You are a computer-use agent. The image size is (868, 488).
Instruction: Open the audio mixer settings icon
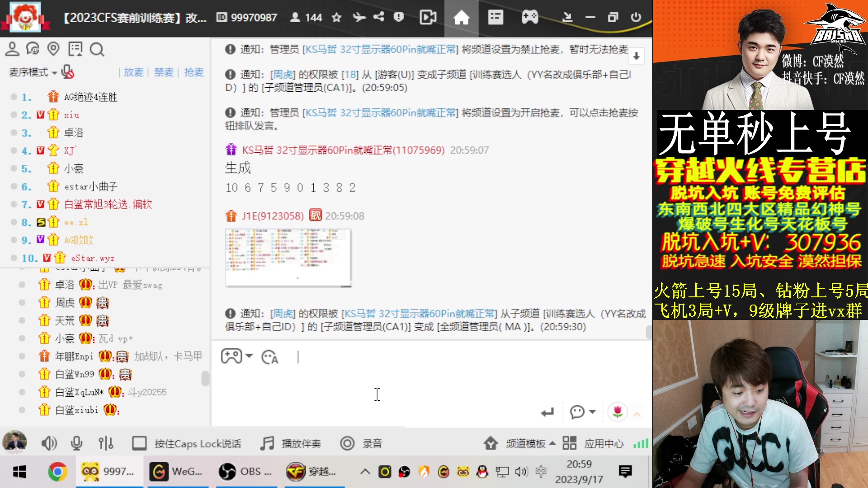(106, 444)
